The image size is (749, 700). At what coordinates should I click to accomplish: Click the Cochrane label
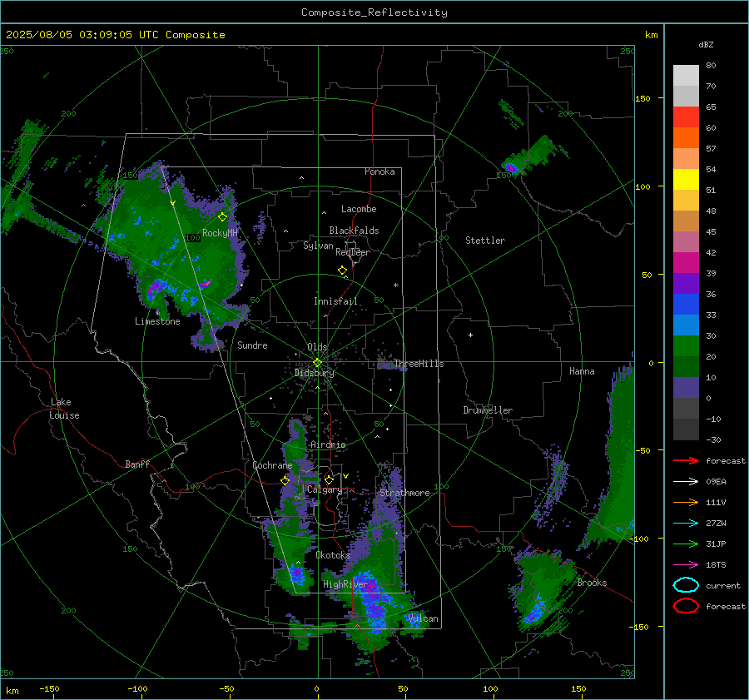(272, 465)
